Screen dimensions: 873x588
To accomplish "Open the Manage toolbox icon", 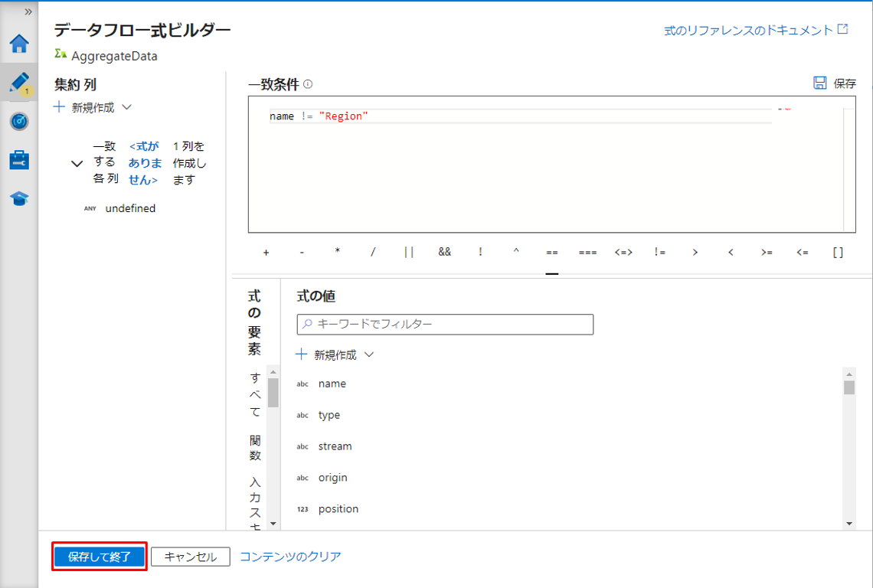I will pos(19,160).
